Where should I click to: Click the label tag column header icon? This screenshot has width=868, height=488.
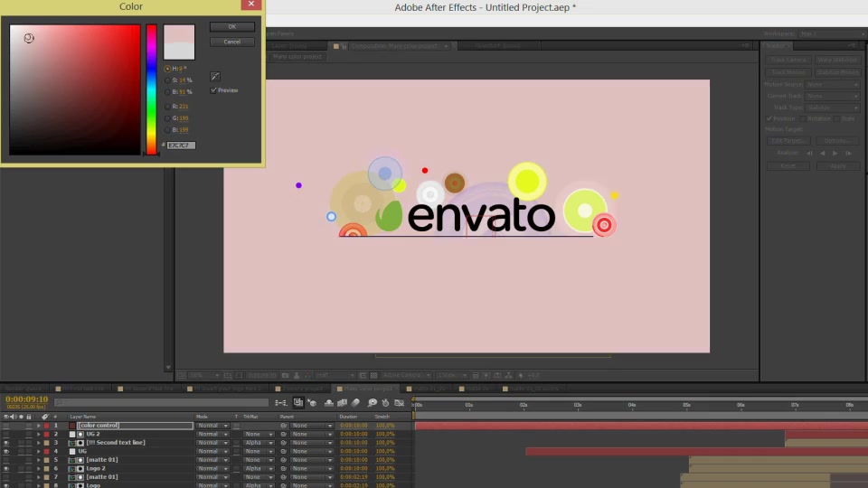[45, 417]
